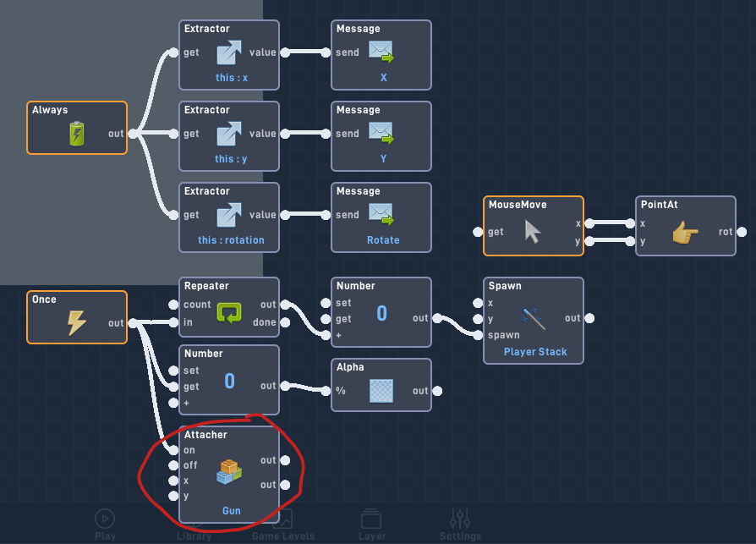
Task: Open the Player Stack link in the Spawn node
Action: tap(534, 351)
